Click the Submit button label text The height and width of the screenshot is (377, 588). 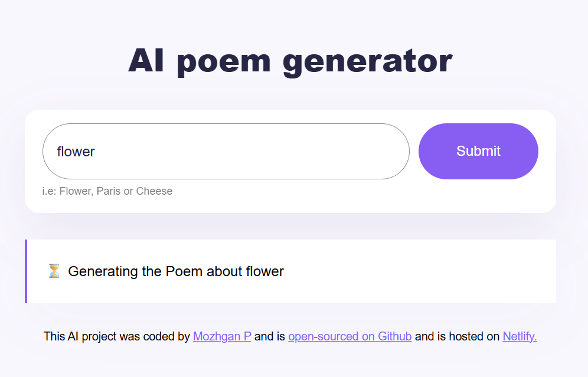coord(478,151)
